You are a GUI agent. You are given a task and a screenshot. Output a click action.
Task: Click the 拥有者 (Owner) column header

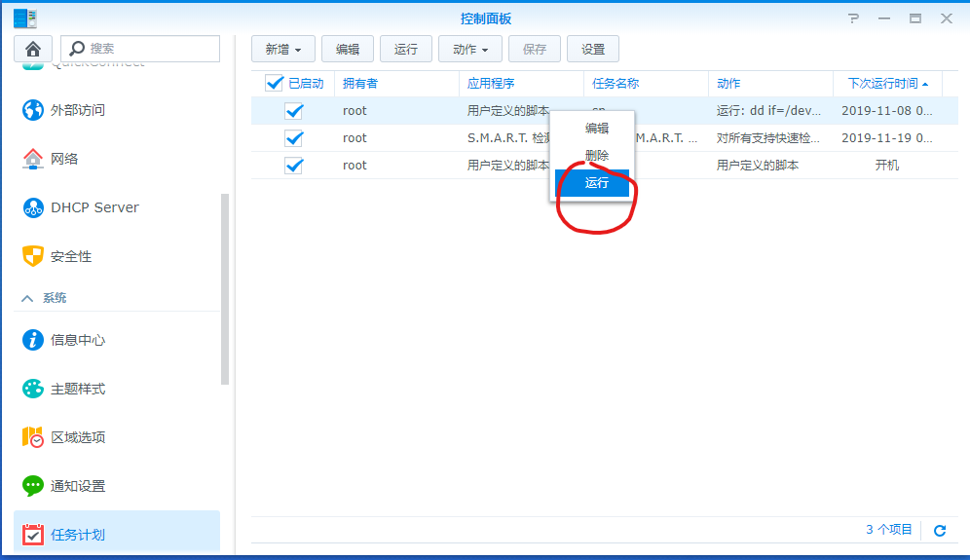[x=396, y=84]
